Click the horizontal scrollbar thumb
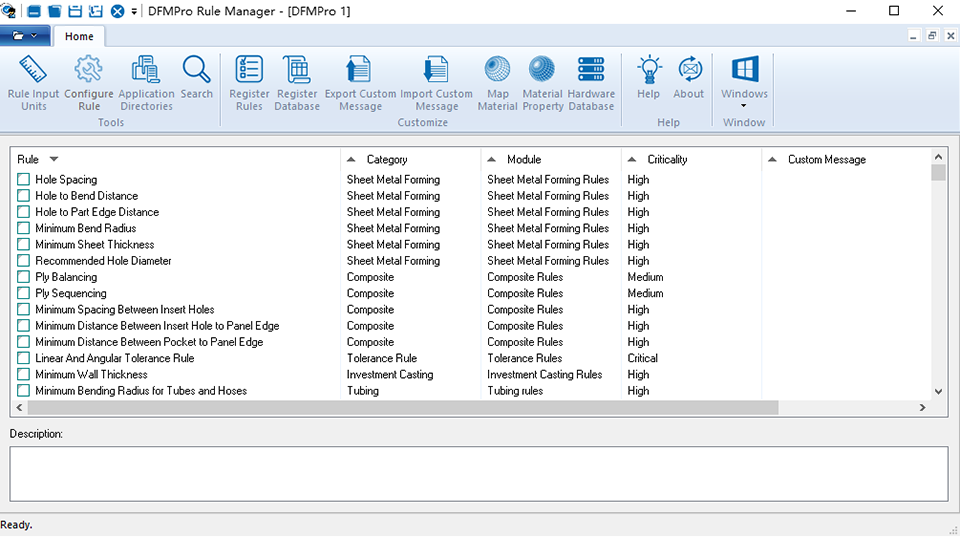Viewport: 960px width, 537px height. [x=403, y=408]
